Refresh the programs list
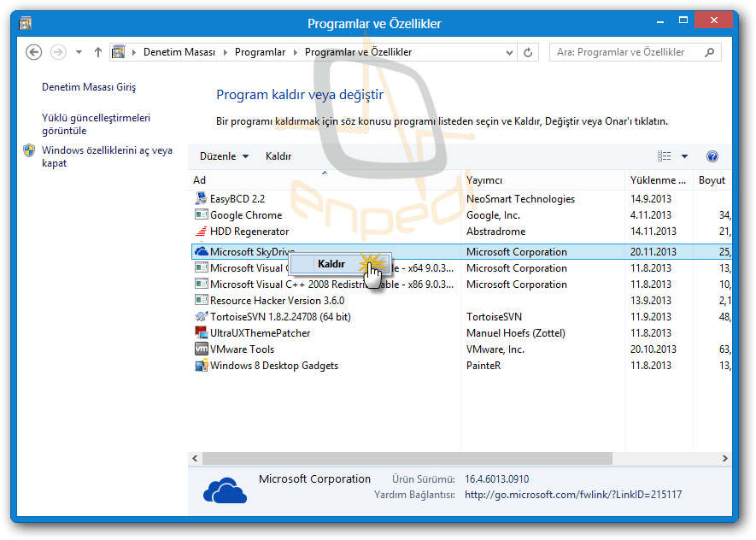The image size is (756, 540). coord(529,52)
